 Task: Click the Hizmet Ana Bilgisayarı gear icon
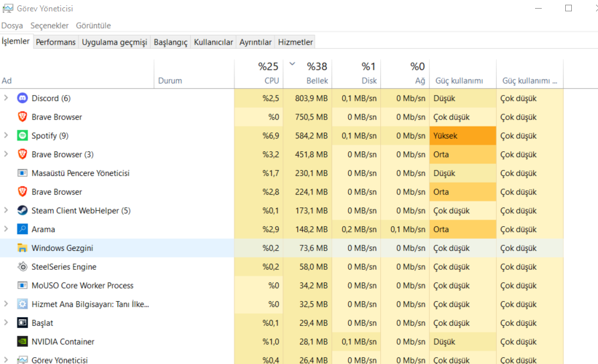click(x=23, y=304)
